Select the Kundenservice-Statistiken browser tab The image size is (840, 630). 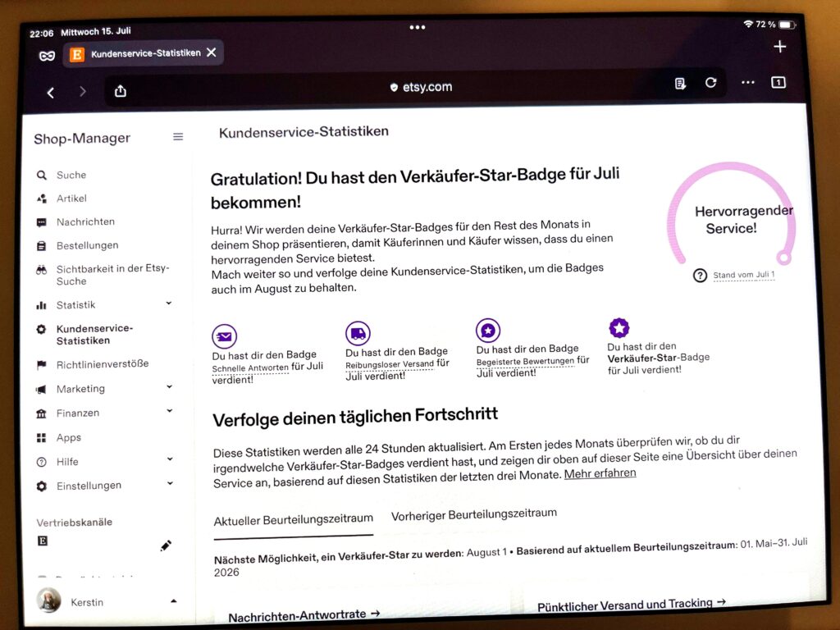pyautogui.click(x=143, y=53)
